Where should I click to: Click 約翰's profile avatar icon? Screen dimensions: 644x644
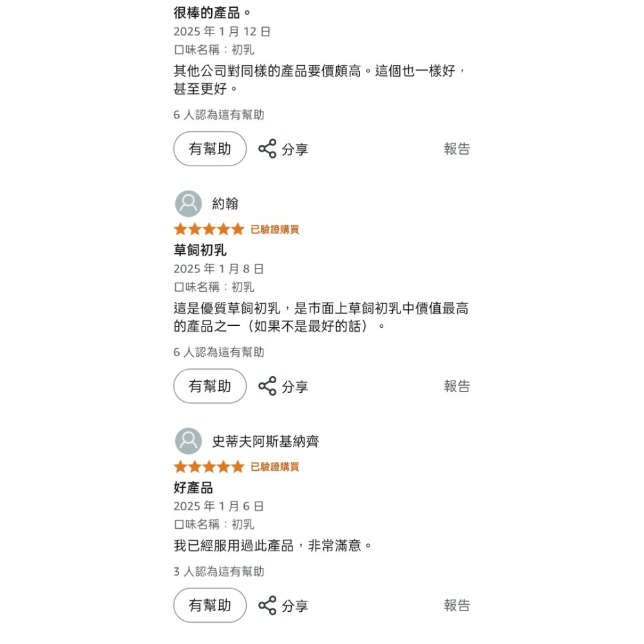[x=188, y=203]
